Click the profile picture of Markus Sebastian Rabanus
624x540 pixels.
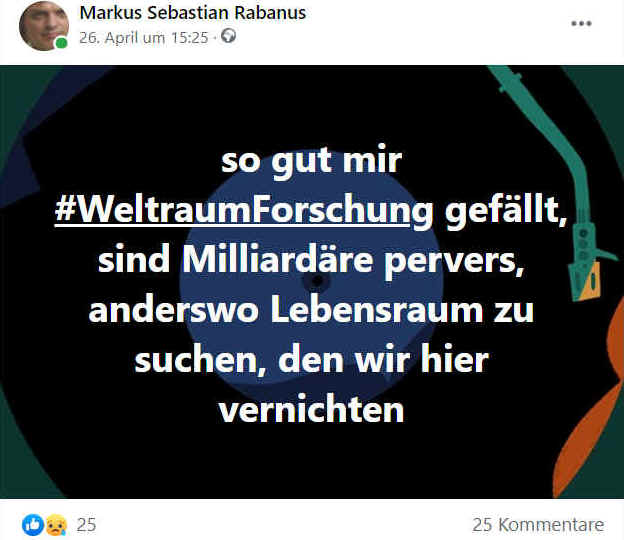point(44,26)
